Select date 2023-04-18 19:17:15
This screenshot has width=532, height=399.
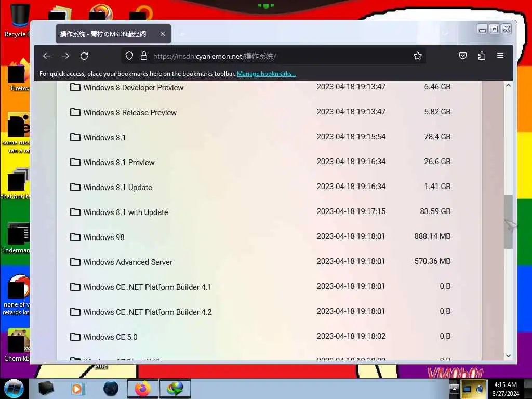[x=351, y=211]
